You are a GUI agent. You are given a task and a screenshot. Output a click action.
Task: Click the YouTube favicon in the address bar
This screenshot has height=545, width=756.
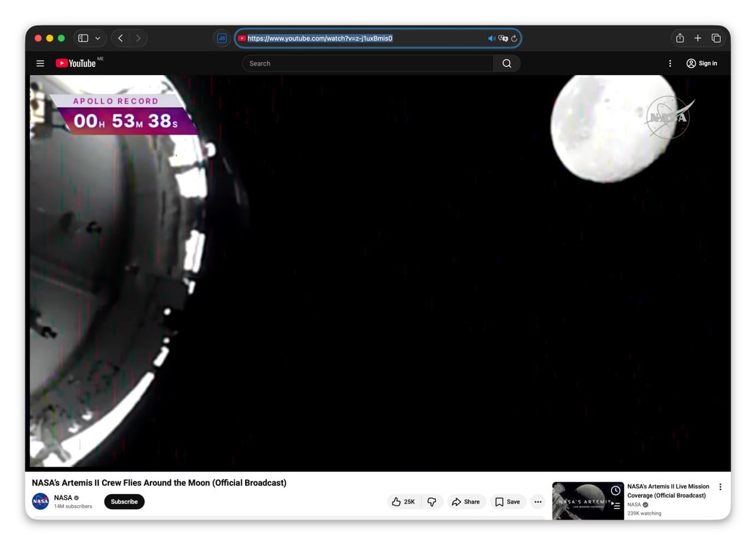click(242, 38)
